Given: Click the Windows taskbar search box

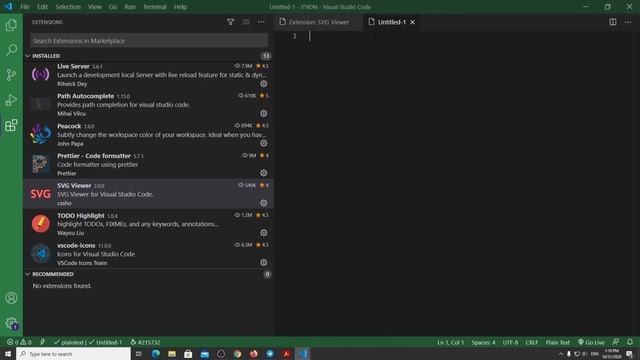Looking at the screenshot, I should (x=73, y=353).
